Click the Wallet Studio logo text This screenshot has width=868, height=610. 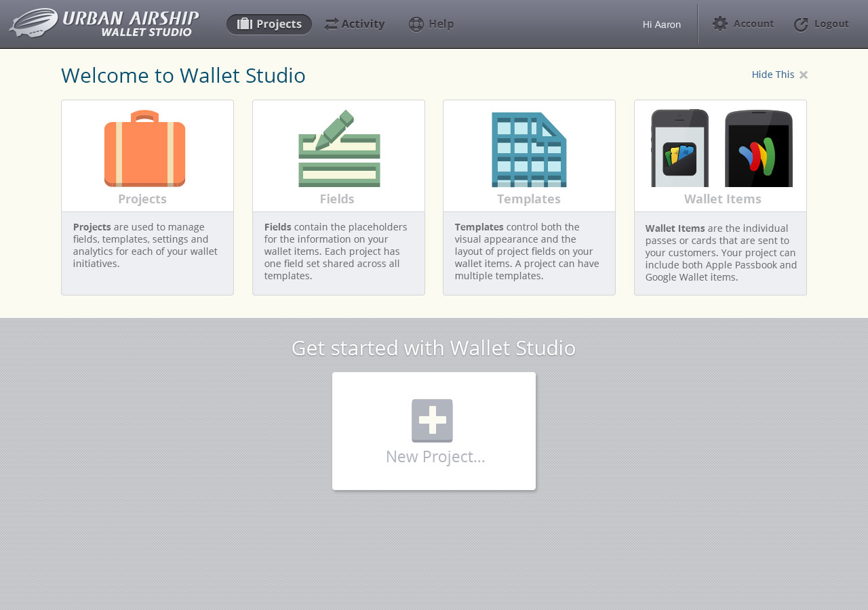pyautogui.click(x=146, y=32)
